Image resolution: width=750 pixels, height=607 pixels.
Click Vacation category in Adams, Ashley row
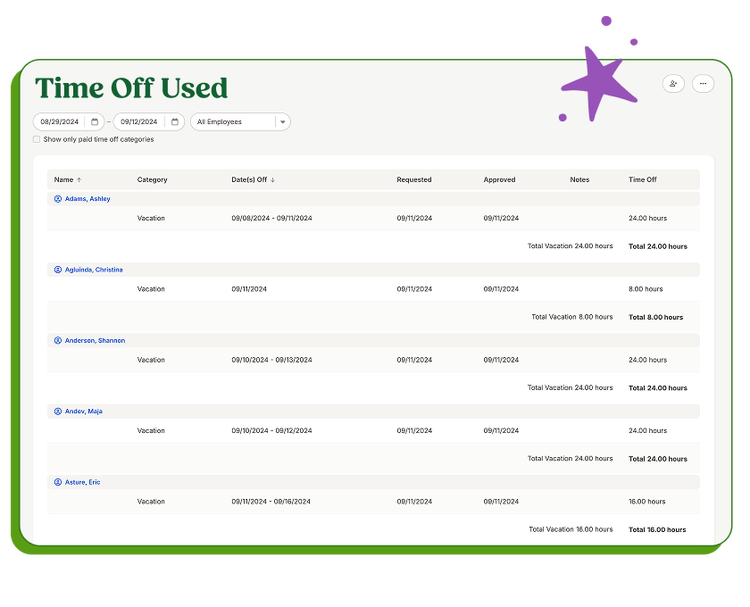[151, 218]
